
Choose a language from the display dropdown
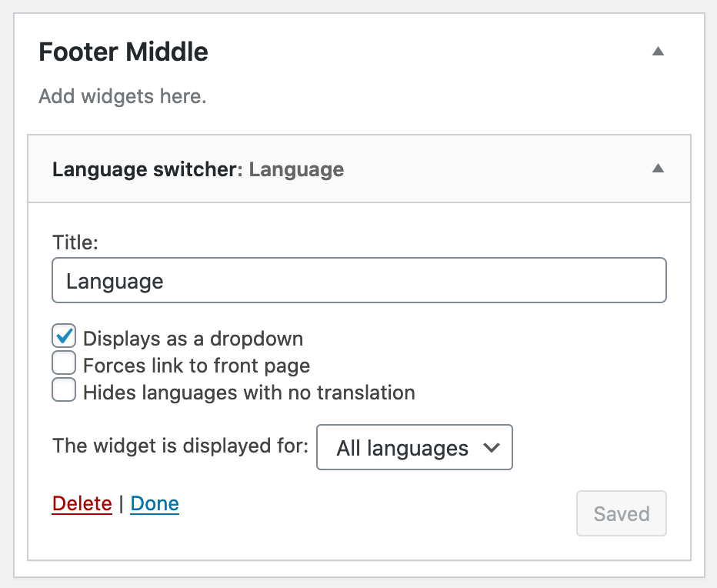pos(414,447)
